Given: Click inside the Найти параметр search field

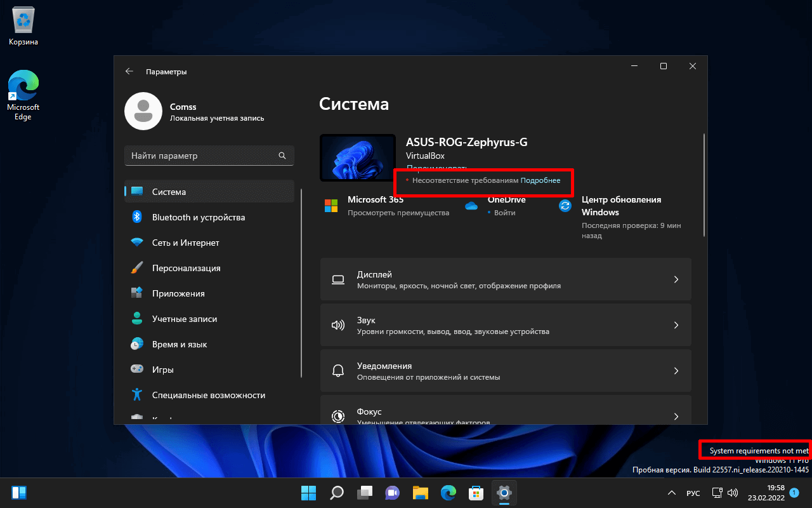Looking at the screenshot, I should pos(209,156).
